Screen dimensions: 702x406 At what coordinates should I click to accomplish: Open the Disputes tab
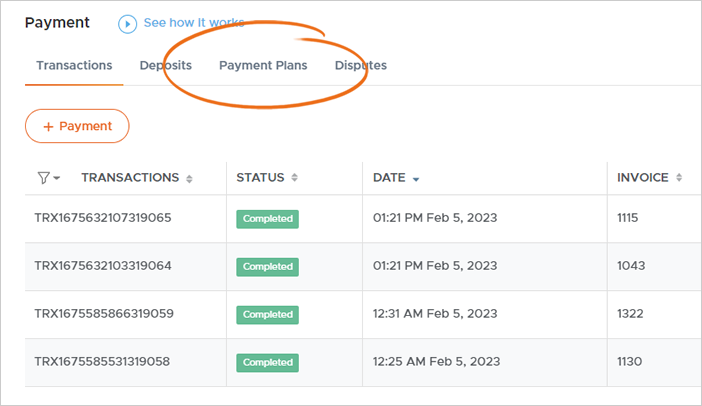coord(361,66)
